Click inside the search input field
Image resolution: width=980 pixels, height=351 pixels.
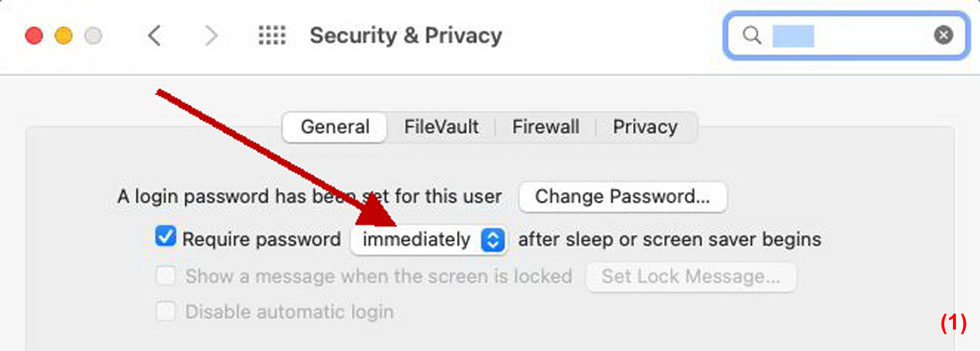click(847, 35)
